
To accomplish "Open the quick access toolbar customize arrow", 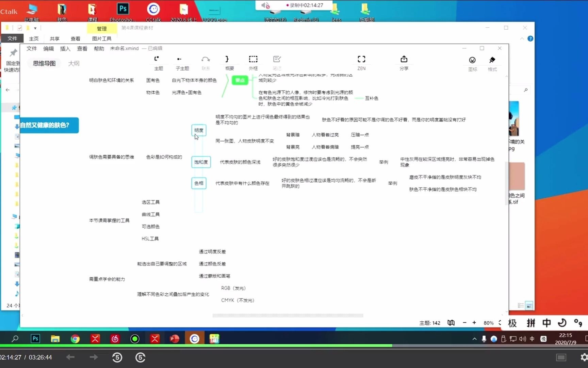I will point(35,28).
